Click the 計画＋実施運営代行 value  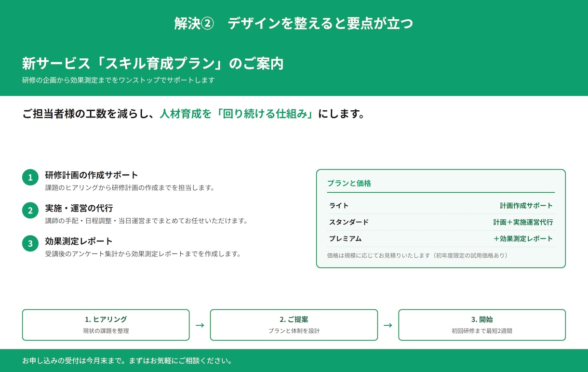point(523,222)
